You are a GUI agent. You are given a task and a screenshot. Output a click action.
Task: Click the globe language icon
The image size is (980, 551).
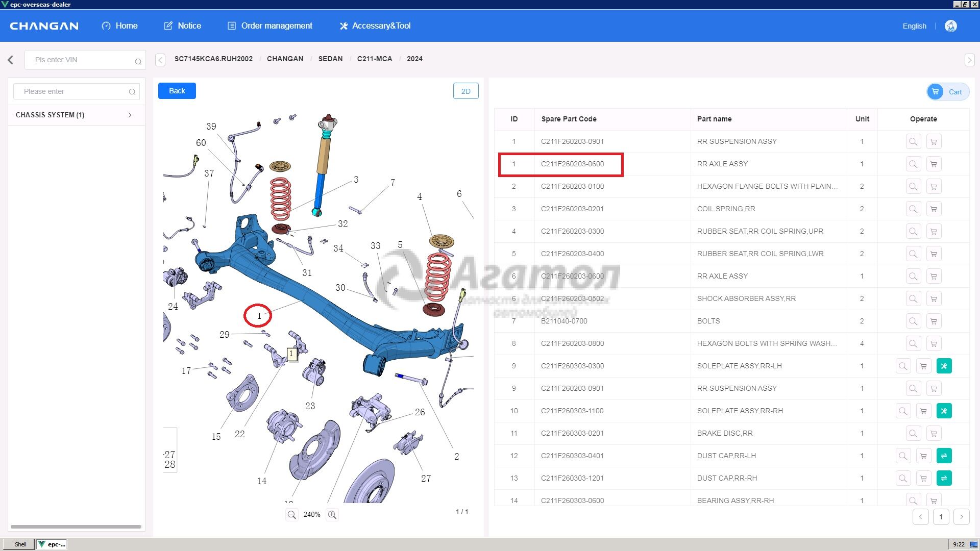click(950, 26)
